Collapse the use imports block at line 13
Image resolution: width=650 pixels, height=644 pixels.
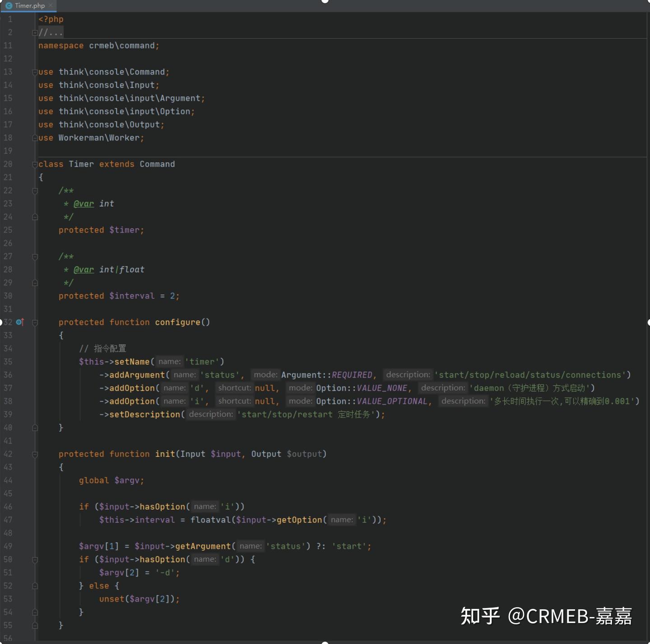[x=35, y=71]
